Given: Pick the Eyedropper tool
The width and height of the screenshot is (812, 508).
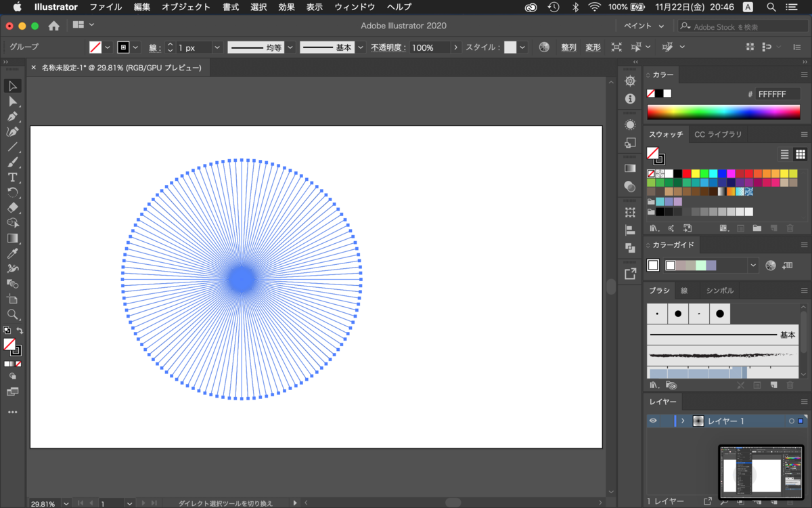Looking at the screenshot, I should point(12,253).
